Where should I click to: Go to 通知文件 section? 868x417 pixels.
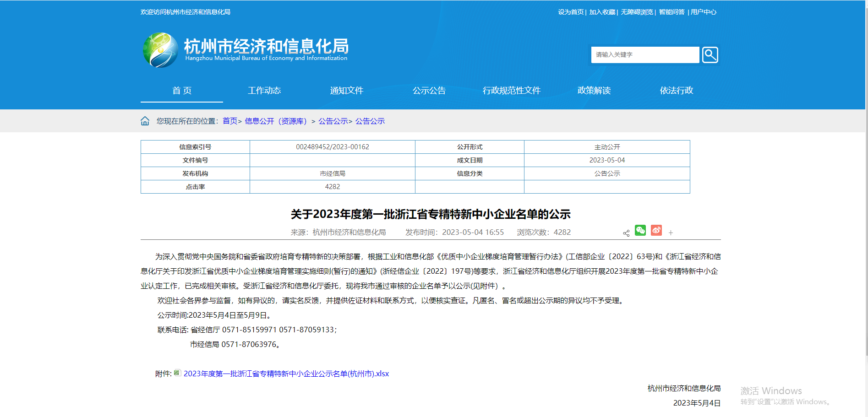[347, 91]
